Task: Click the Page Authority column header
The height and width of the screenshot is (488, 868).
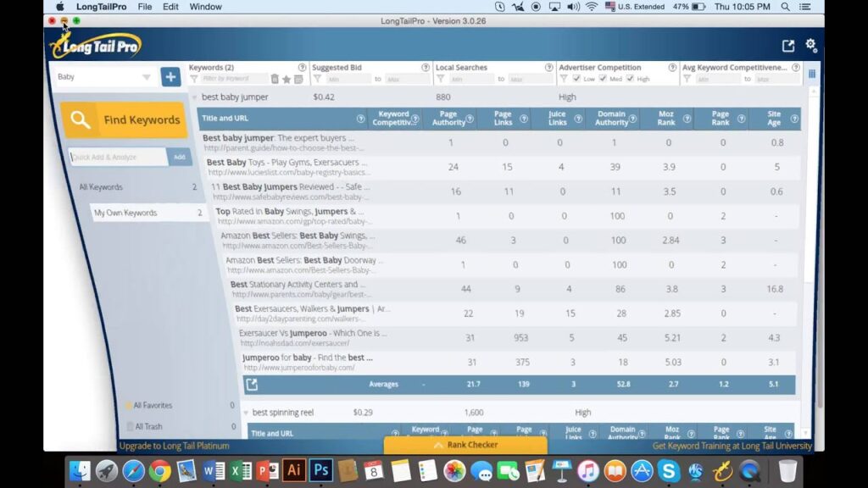Action: 448,119
